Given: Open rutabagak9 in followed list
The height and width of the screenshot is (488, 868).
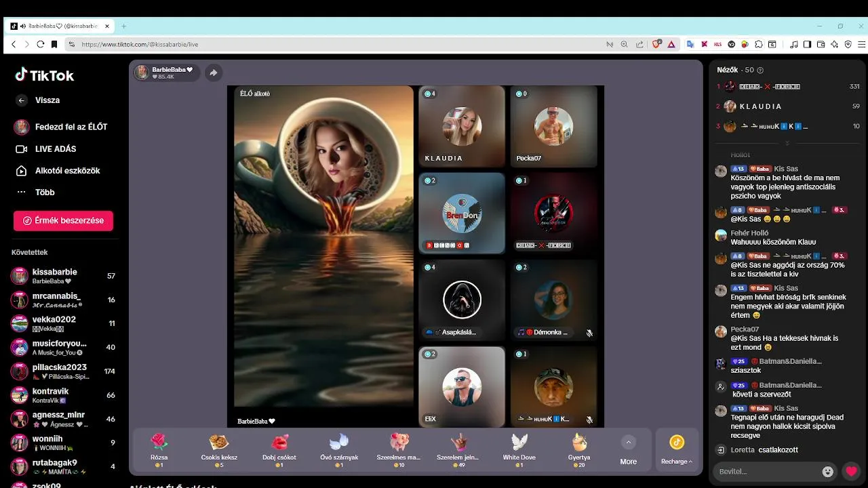Looking at the screenshot, I should (x=63, y=466).
